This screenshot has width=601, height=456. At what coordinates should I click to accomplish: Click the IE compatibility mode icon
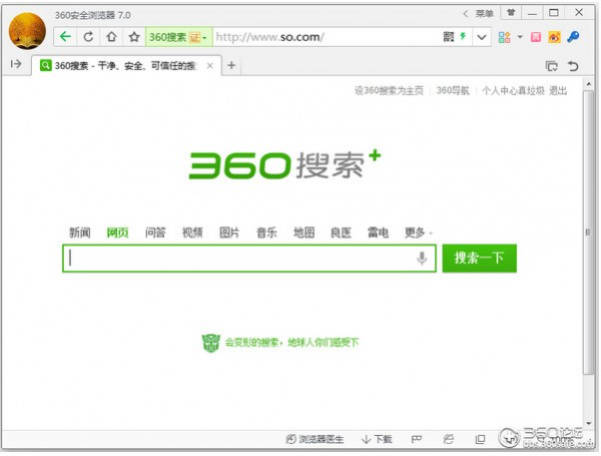[x=448, y=439]
